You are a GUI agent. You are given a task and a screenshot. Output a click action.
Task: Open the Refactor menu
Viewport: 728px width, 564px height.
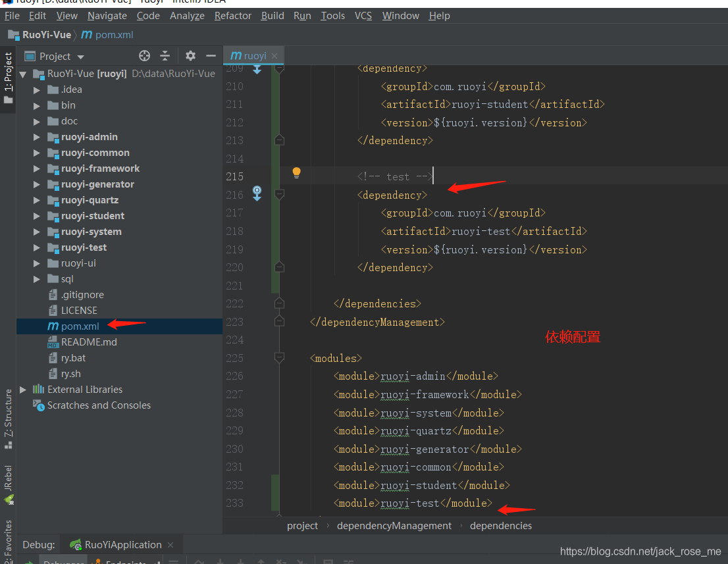pyautogui.click(x=232, y=16)
